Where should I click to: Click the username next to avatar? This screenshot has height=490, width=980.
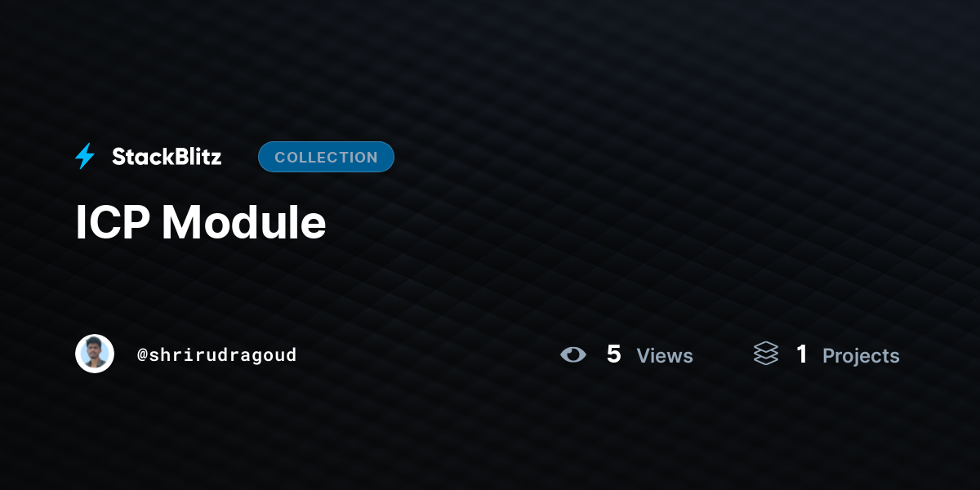point(217,355)
